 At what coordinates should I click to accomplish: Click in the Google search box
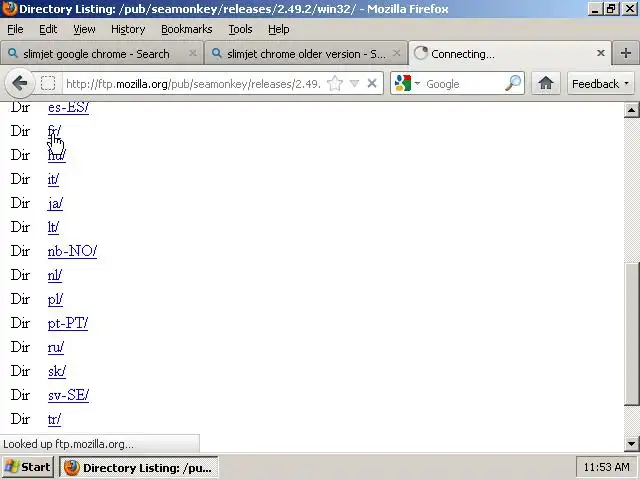coord(463,84)
